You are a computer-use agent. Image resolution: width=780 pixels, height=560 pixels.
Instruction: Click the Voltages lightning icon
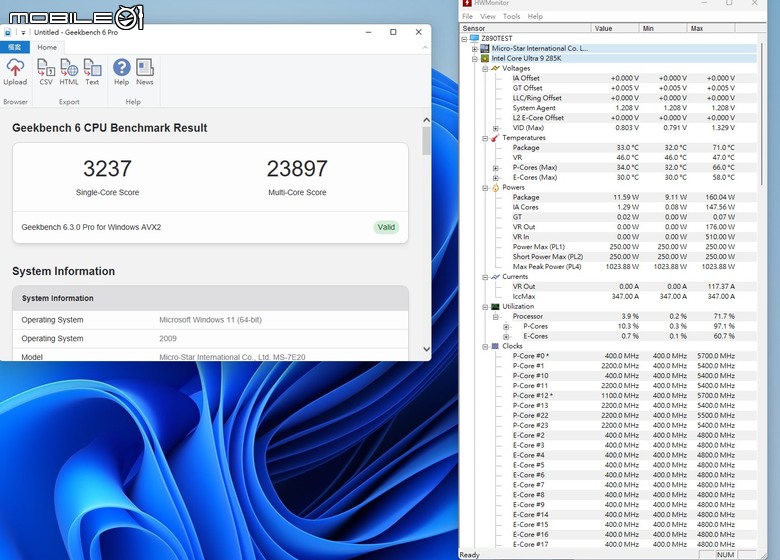point(495,68)
